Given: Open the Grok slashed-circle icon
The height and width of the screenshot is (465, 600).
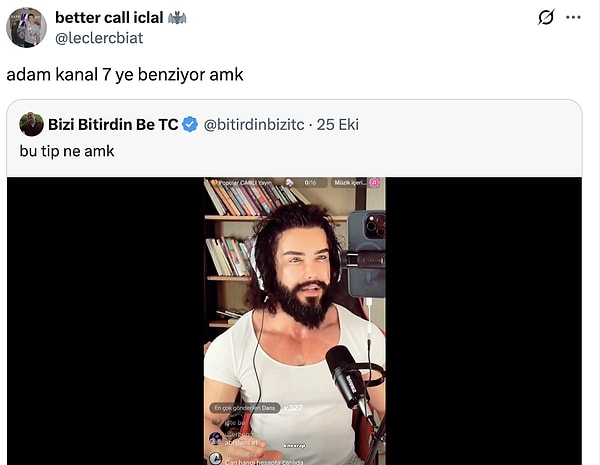Looking at the screenshot, I should click(x=546, y=17).
